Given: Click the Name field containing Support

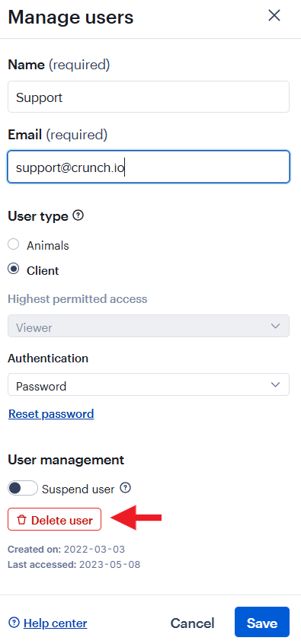Looking at the screenshot, I should (149, 97).
